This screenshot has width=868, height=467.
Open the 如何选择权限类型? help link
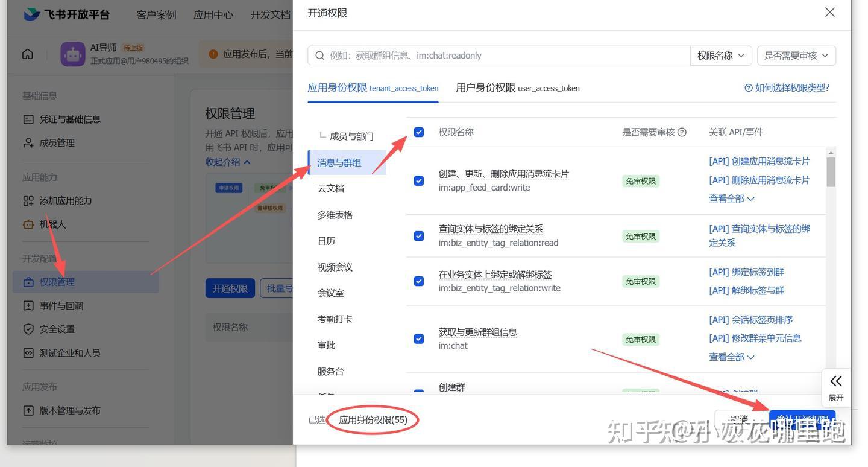[x=787, y=87]
